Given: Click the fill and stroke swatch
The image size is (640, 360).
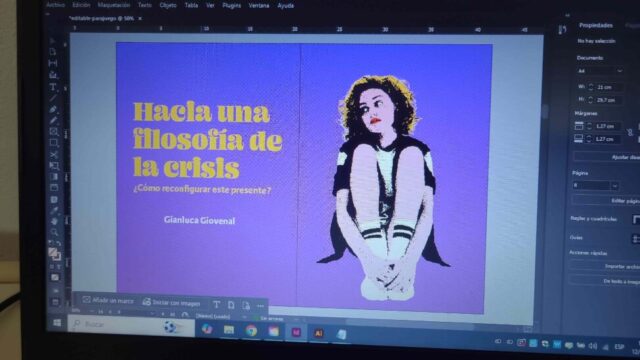Looking at the screenshot, I should pyautogui.click(x=55, y=254).
